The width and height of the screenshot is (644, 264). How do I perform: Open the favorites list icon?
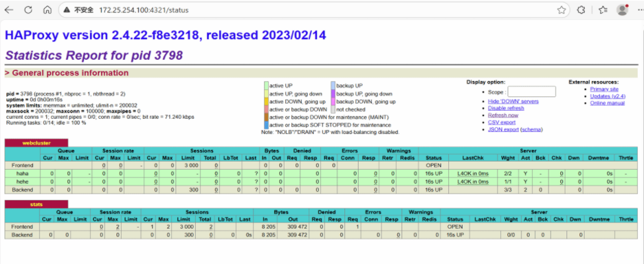click(603, 10)
